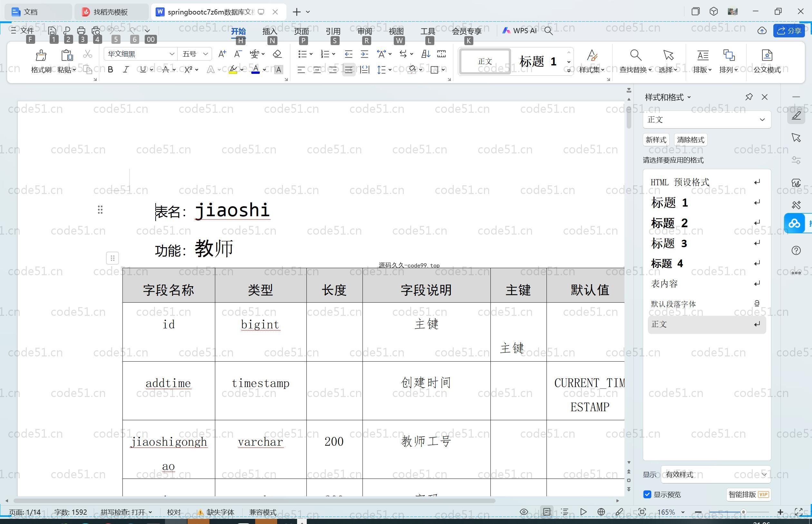Click the save icon in quick access toolbar

pos(52,31)
